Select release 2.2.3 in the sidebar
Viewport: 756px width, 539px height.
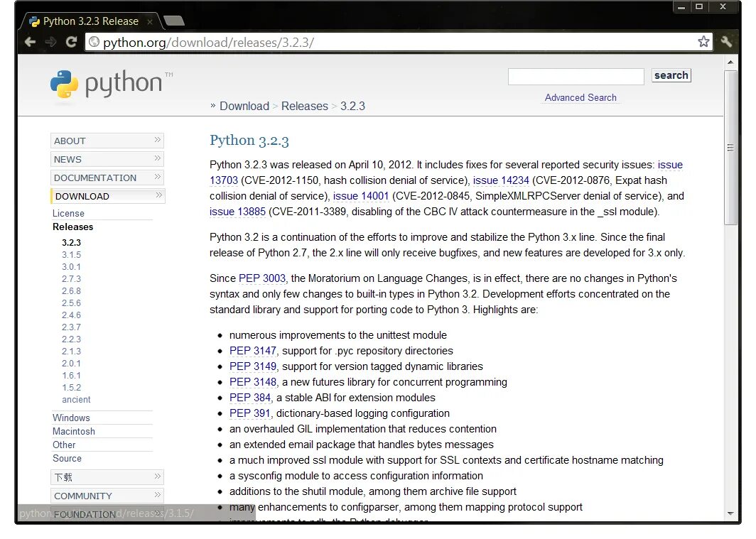point(71,339)
